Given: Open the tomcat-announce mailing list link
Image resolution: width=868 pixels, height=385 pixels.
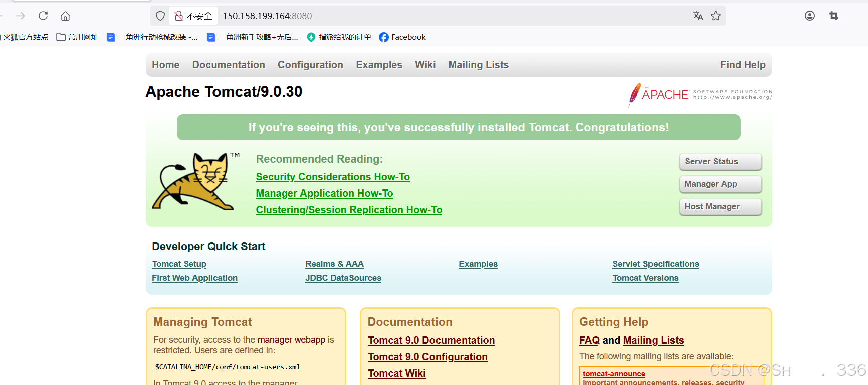Looking at the screenshot, I should (x=614, y=374).
